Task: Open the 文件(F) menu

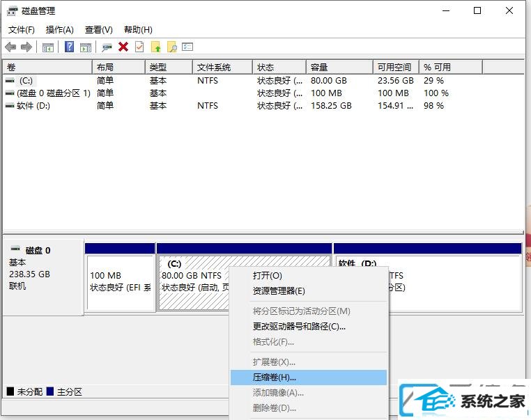Action: point(22,30)
